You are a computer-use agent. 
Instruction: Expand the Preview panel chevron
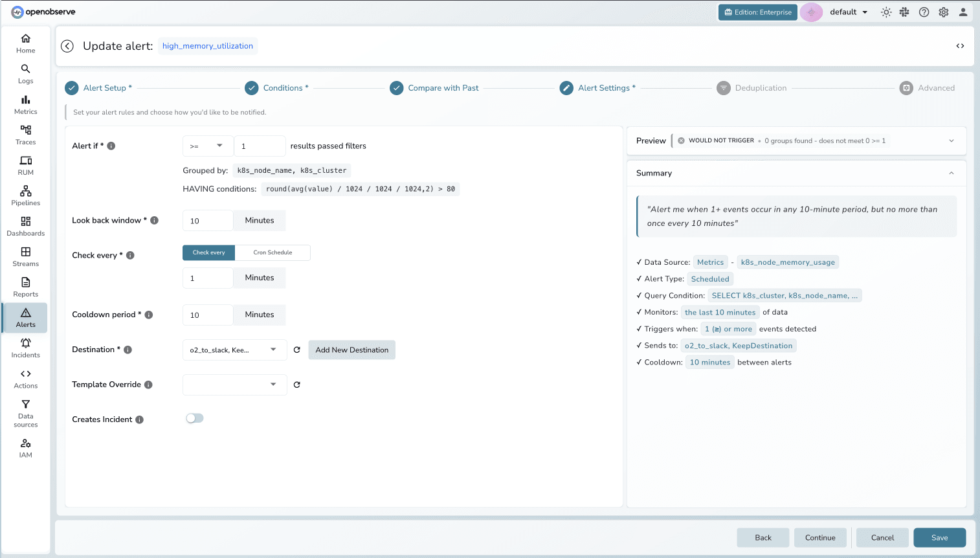click(x=952, y=140)
